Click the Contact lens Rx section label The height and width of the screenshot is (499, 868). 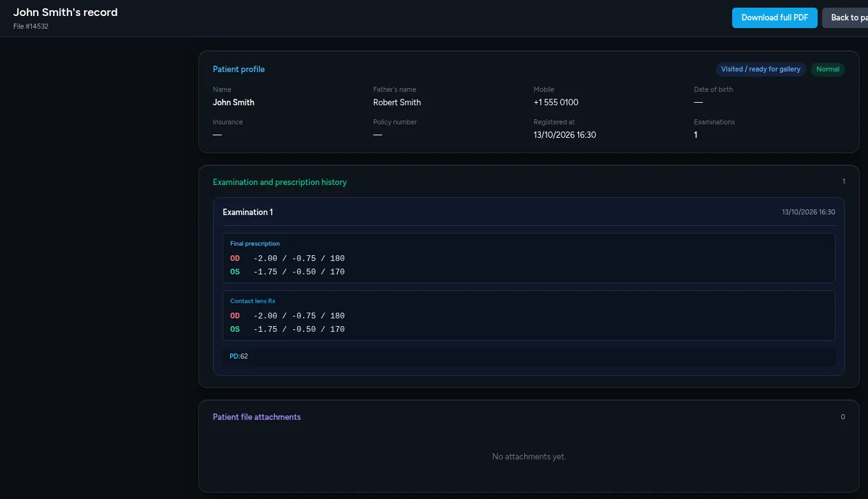tap(253, 301)
